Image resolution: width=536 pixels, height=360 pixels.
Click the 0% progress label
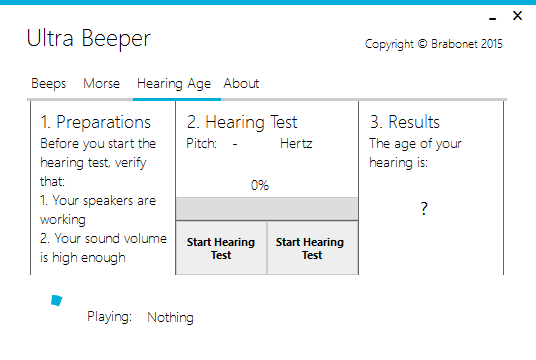pos(260,185)
